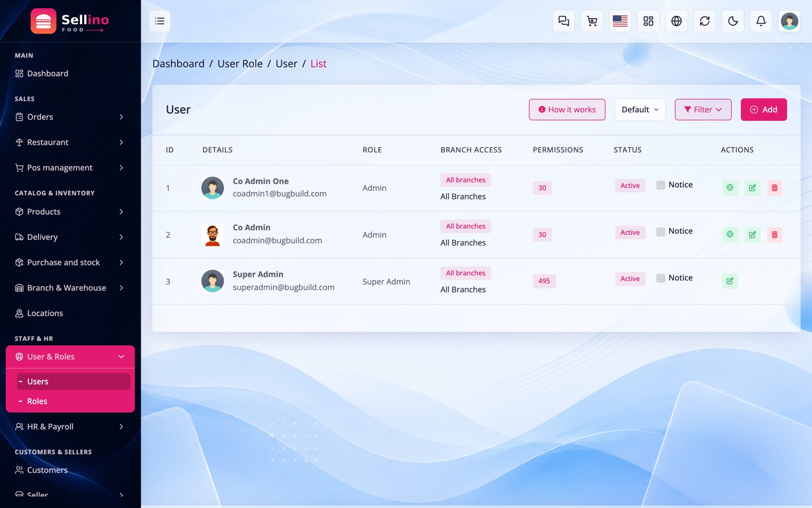Click the refresh/sync icon in the header
This screenshot has width=812, height=508.
point(705,21)
